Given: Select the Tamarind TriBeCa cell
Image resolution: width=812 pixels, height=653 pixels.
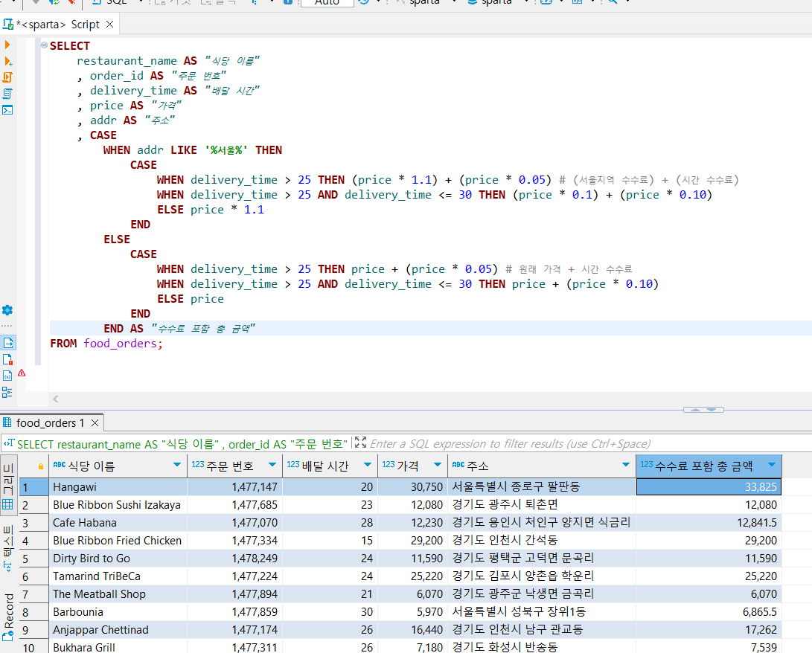Looking at the screenshot, I should coord(118,576).
